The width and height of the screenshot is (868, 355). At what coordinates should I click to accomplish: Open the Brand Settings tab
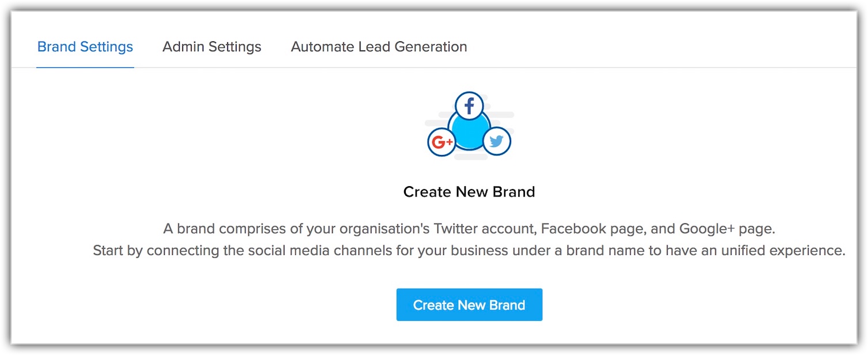point(85,47)
